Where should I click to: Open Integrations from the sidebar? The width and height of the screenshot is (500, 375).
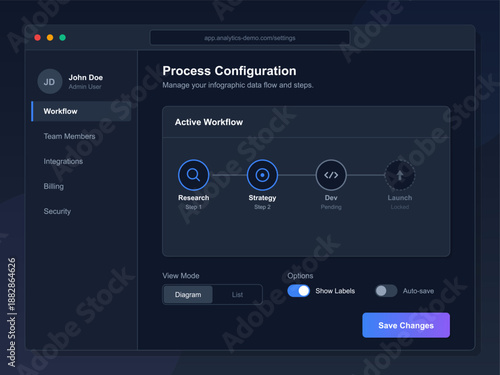[63, 161]
